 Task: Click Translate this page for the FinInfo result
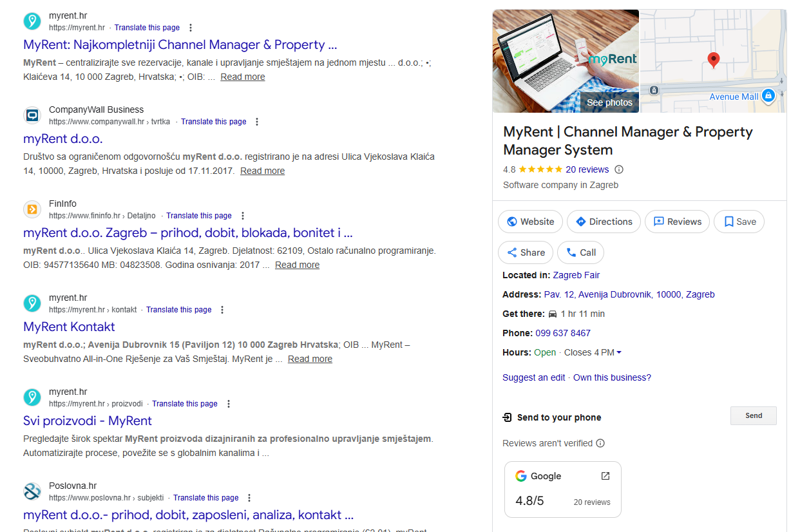[x=199, y=216]
